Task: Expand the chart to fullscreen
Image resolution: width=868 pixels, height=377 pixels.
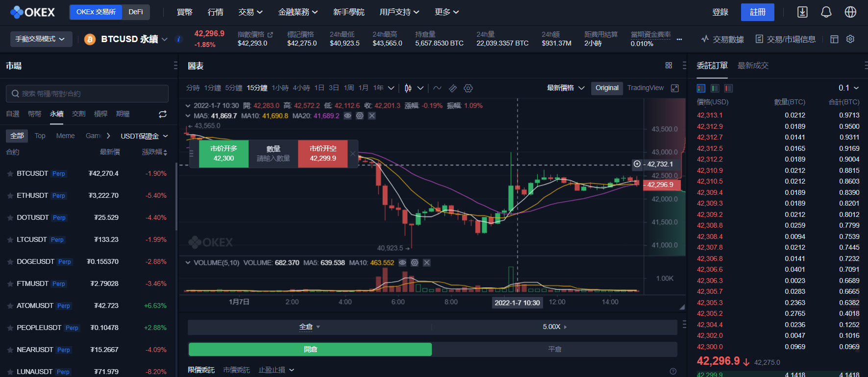Action: (675, 88)
